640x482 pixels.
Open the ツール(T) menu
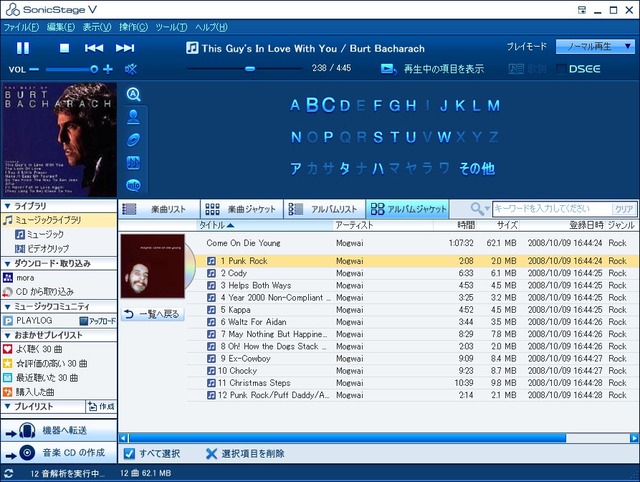(171, 27)
